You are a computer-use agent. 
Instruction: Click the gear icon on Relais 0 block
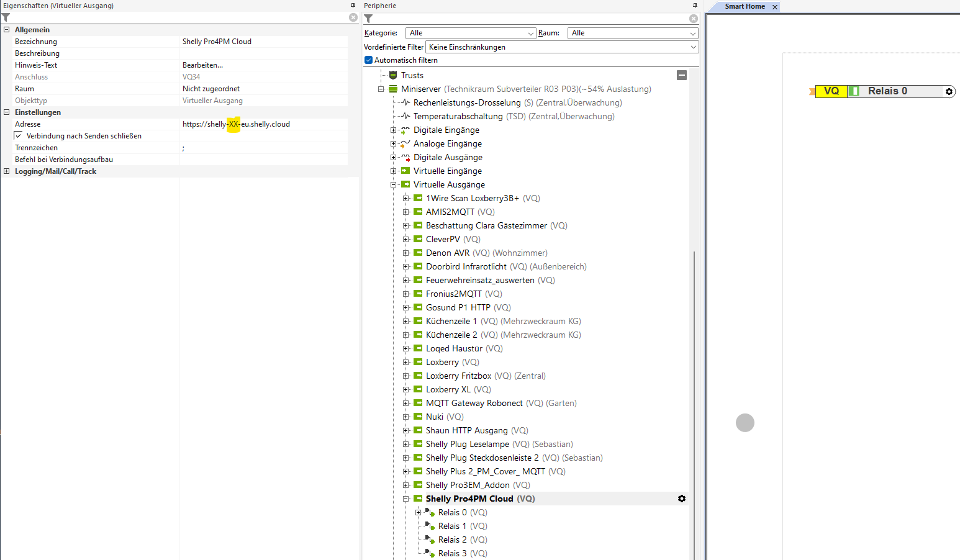click(949, 91)
